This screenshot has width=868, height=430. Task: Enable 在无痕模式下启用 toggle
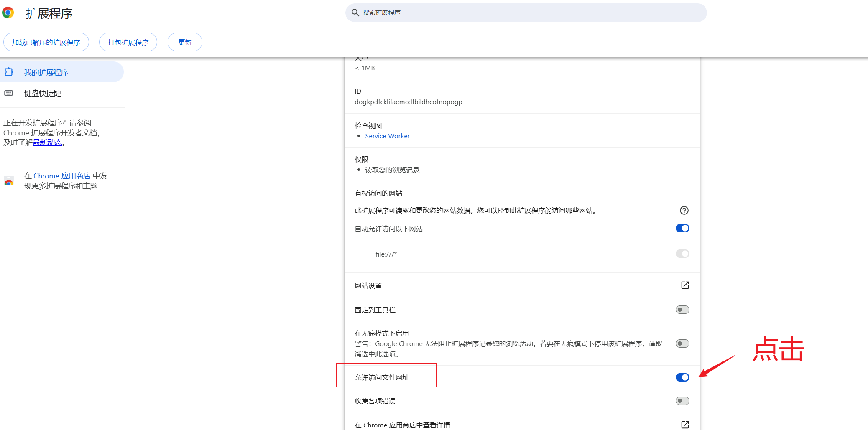click(682, 343)
